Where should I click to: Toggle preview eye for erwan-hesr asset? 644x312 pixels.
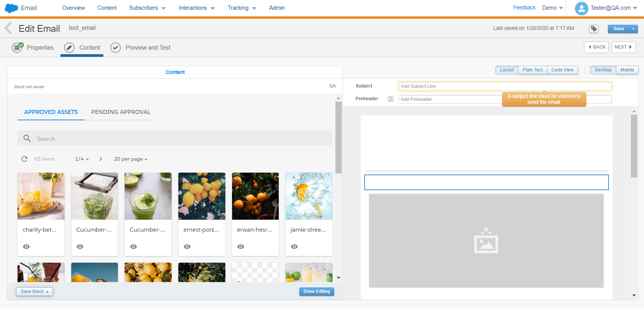[241, 247]
